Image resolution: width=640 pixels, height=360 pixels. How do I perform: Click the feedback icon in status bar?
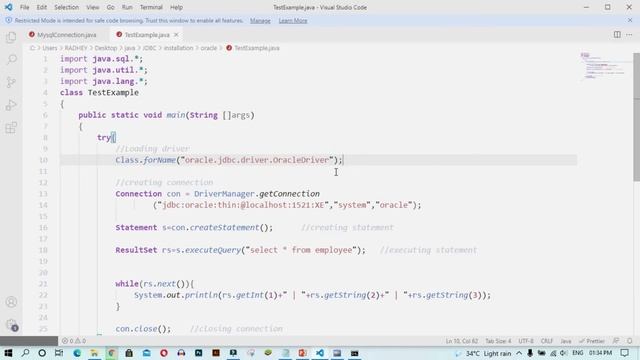pos(616,341)
